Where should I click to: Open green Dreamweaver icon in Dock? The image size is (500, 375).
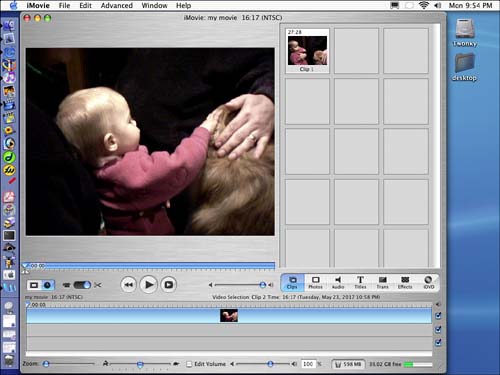pyautogui.click(x=9, y=157)
